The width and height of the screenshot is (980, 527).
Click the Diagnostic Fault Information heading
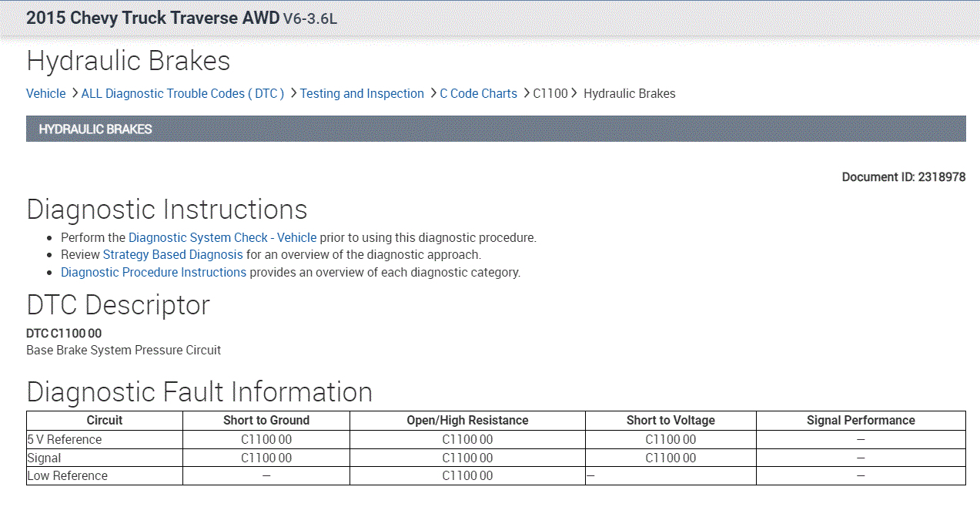[x=199, y=392]
